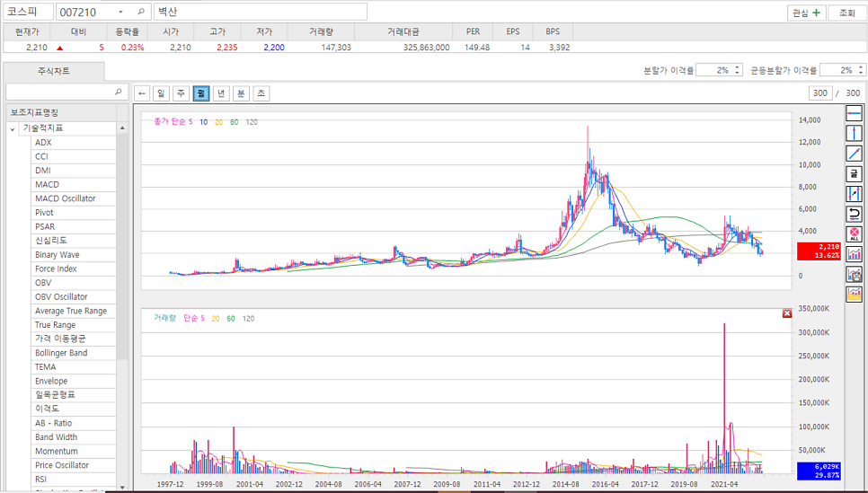Screen dimensions: 868x493
Task: Select AB - Ratio indicator
Action: (x=74, y=423)
